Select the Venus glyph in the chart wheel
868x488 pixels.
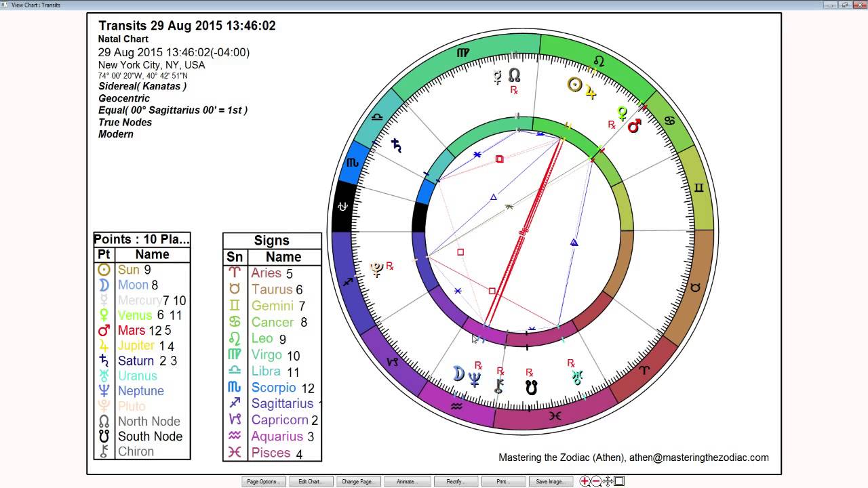[621, 113]
